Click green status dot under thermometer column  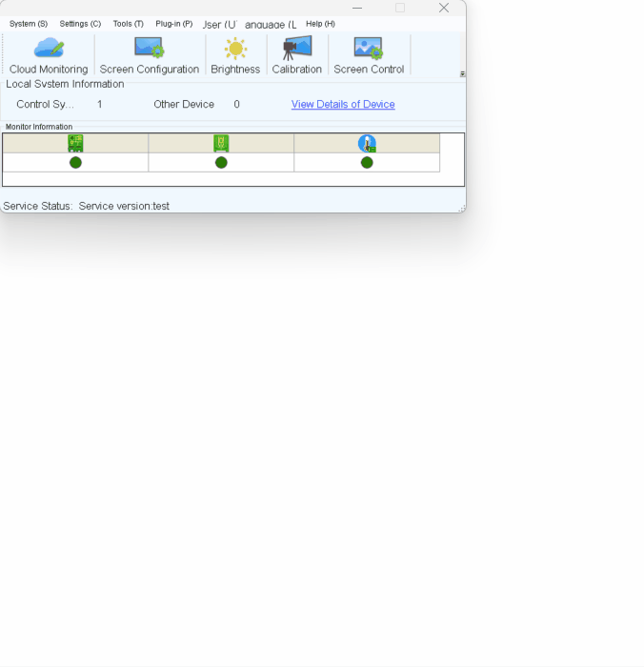[x=367, y=163]
